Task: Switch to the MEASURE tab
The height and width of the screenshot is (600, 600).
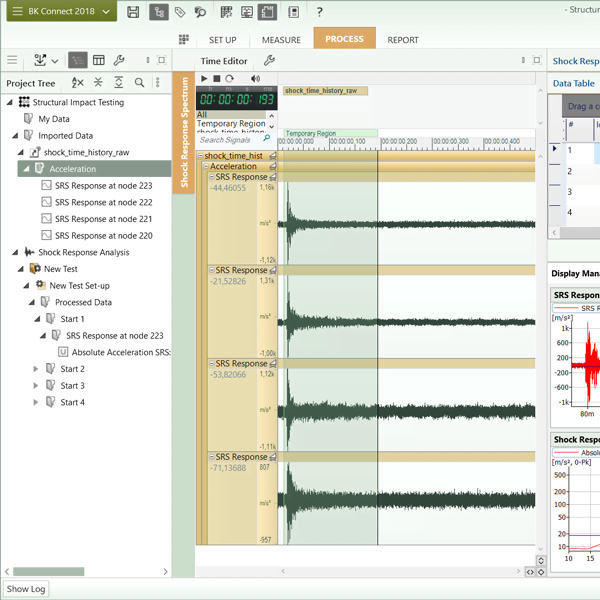Action: 281,40
